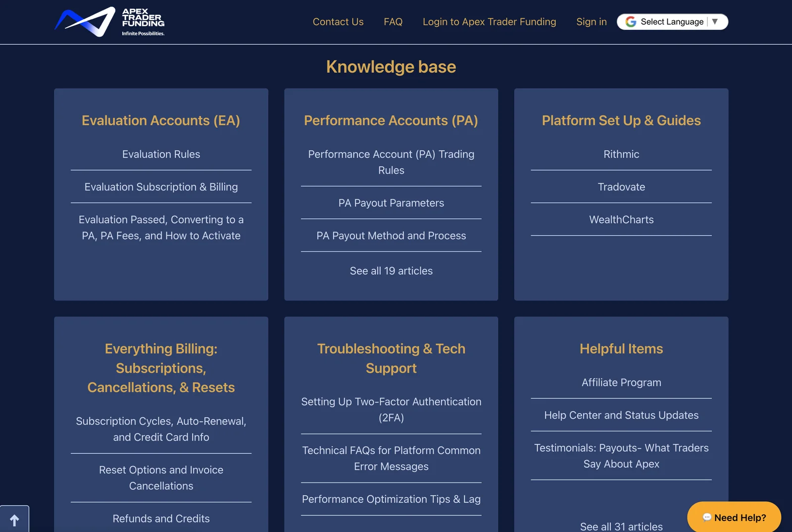Open the Helpful Items category heading

(x=621, y=348)
